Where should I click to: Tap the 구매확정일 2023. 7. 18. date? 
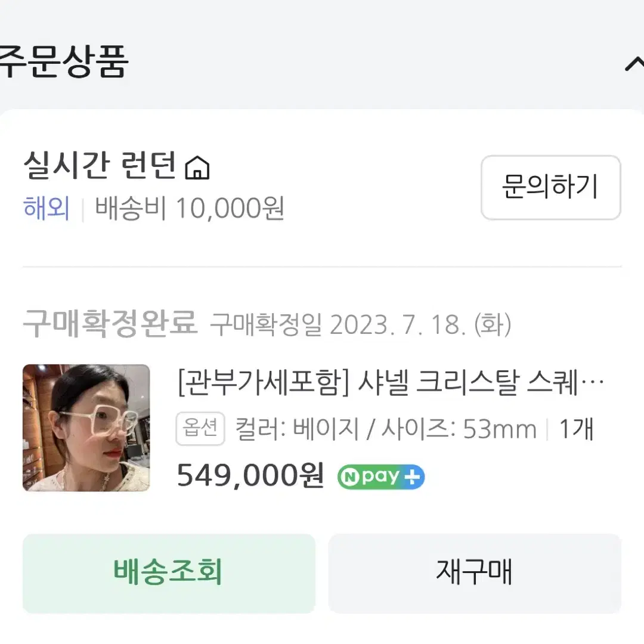(x=361, y=324)
